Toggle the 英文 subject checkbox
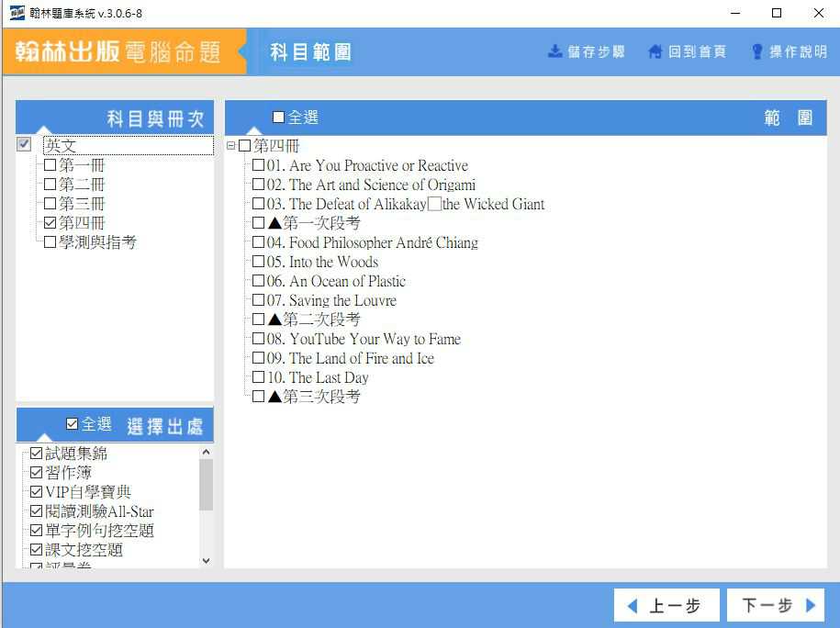The width and height of the screenshot is (840, 628). click(24, 144)
